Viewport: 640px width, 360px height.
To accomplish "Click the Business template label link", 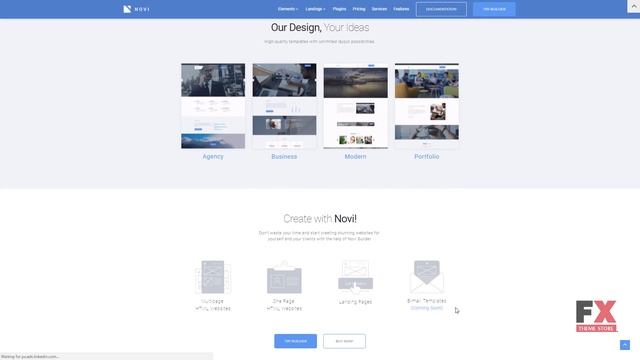I will (x=284, y=156).
